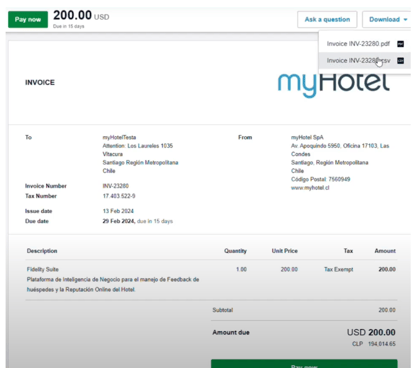Click the Download dropdown arrow caret
Image resolution: width=412 pixels, height=368 pixels.
tap(405, 20)
